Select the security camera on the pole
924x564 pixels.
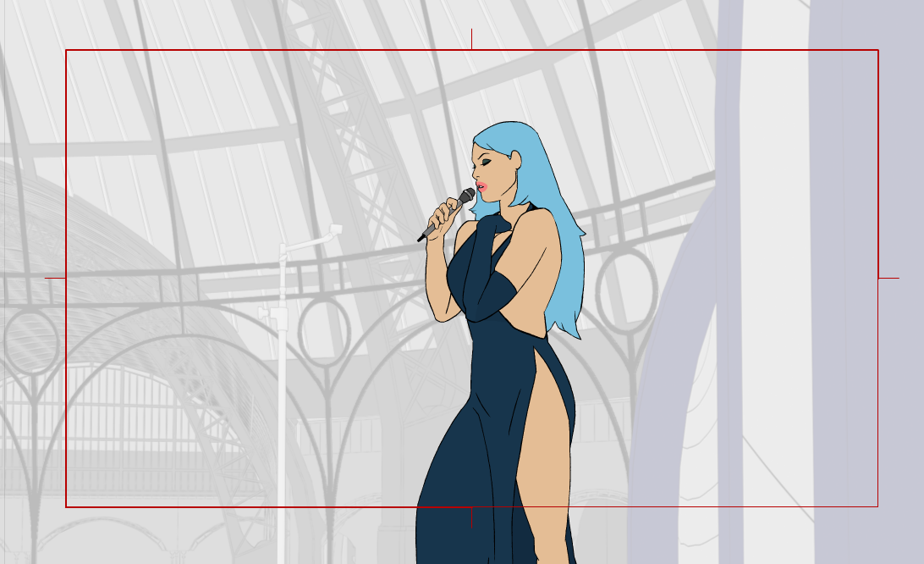coord(335,229)
